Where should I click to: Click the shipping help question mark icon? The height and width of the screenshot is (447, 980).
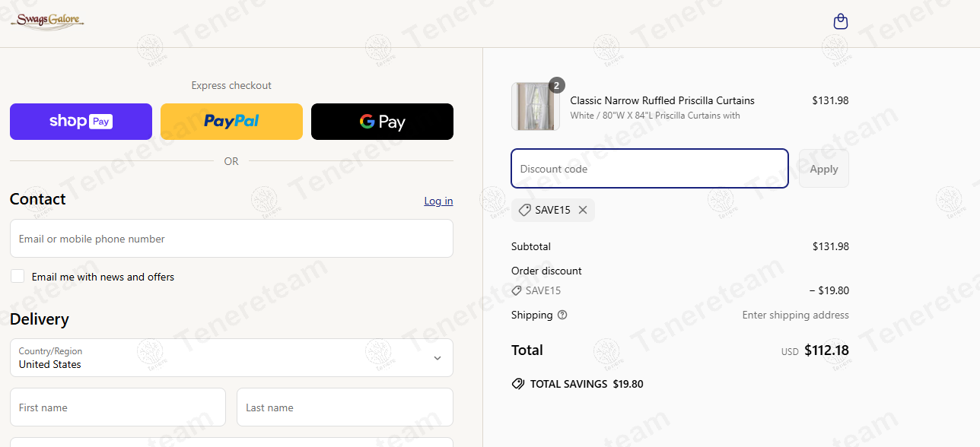click(x=562, y=315)
